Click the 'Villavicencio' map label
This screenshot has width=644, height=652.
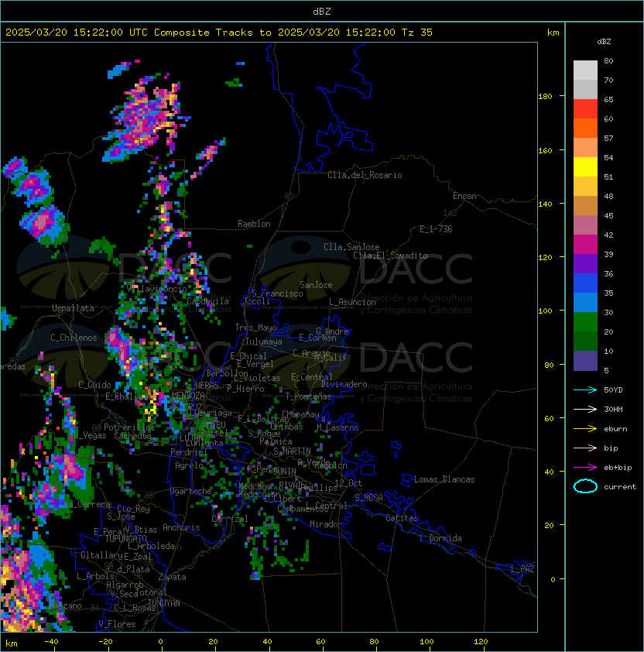coord(156,289)
